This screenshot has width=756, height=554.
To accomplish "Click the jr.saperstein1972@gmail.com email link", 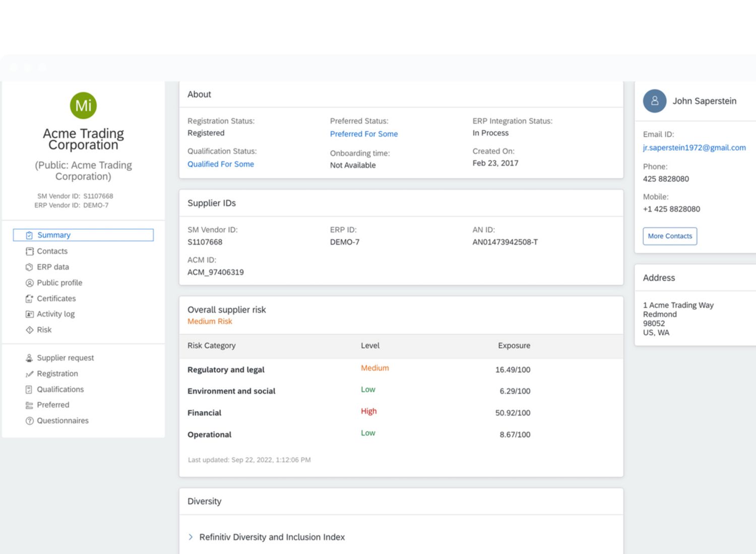I will (x=694, y=148).
